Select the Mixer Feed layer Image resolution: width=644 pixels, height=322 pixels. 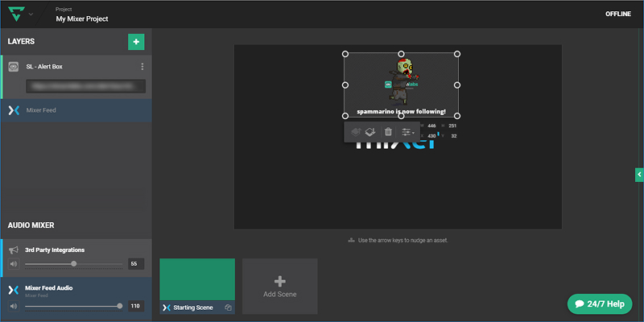click(76, 110)
